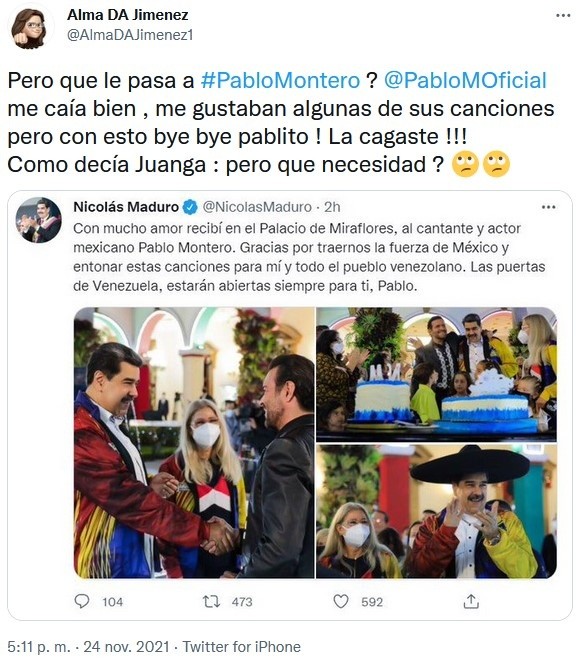The height and width of the screenshot is (666, 584).
Task: Click the share upload icon
Action: (x=471, y=601)
